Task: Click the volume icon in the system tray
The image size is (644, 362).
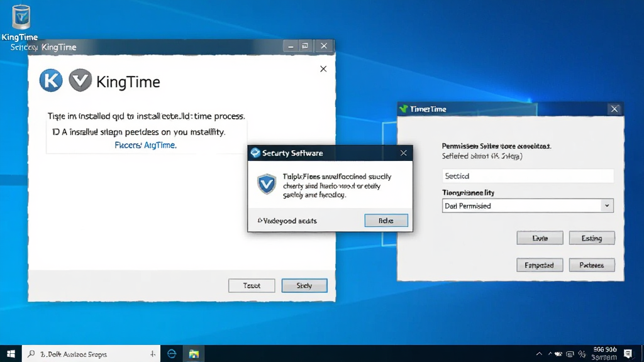Action: point(582,354)
